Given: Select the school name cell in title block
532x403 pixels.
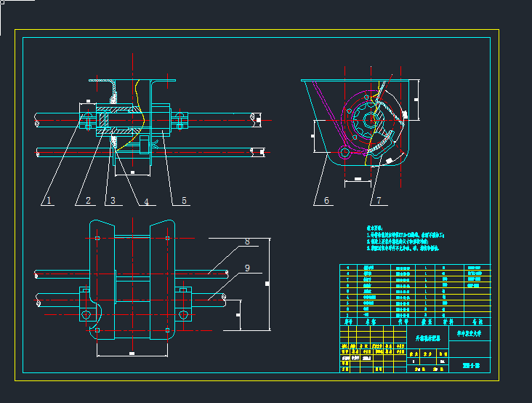Looking at the screenshot, I should tap(469, 335).
